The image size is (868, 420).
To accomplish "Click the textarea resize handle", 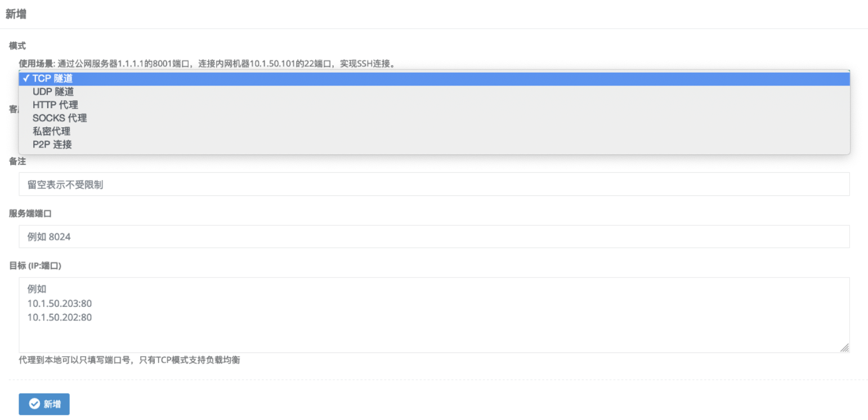I will tap(844, 348).
